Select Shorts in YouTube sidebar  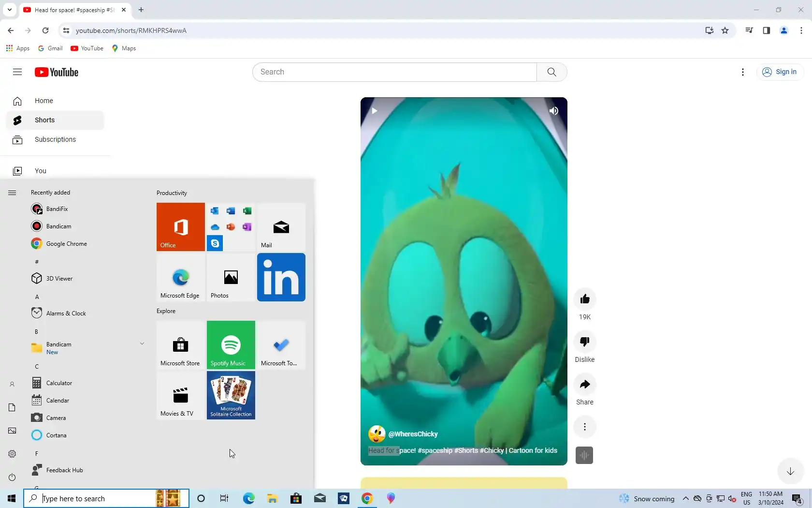pos(55,120)
